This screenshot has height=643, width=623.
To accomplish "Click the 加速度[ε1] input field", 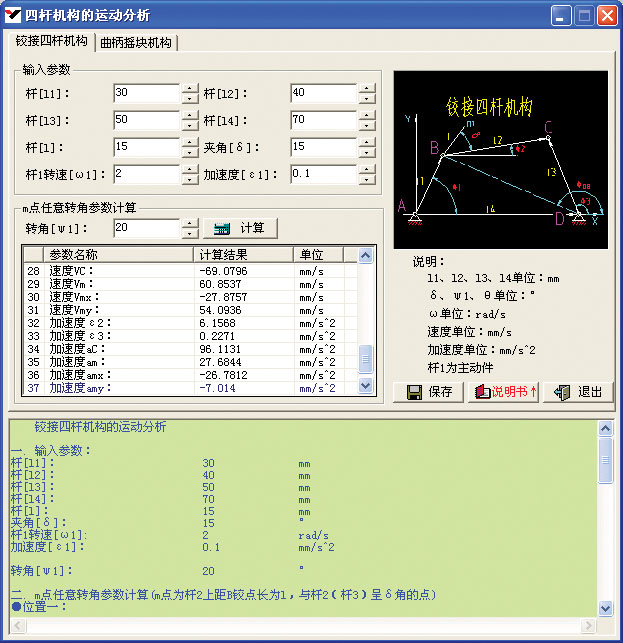I will 323,174.
